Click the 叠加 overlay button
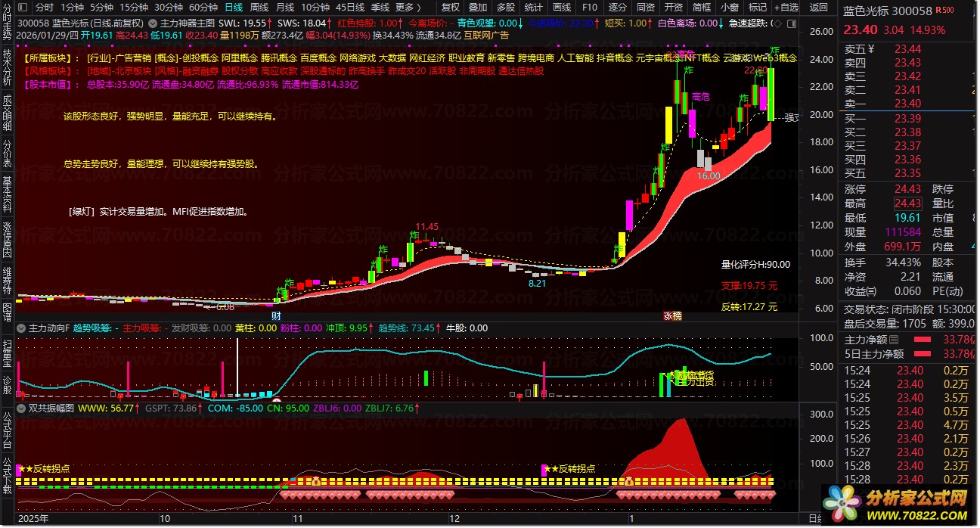 coord(478,7)
